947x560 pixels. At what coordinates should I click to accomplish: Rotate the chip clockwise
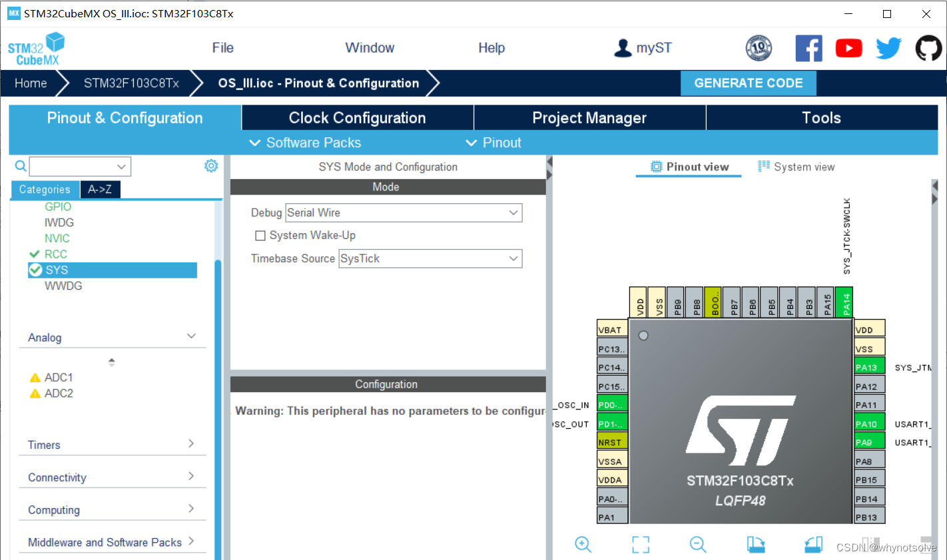(756, 544)
